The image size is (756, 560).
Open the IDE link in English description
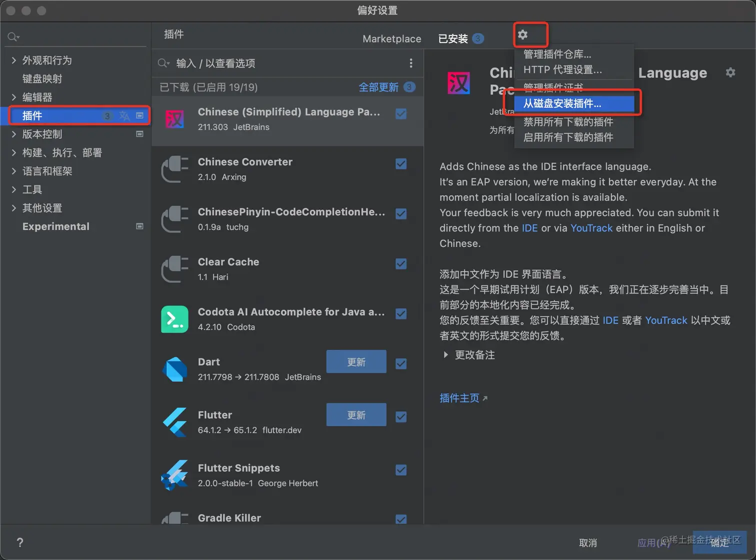click(x=530, y=228)
